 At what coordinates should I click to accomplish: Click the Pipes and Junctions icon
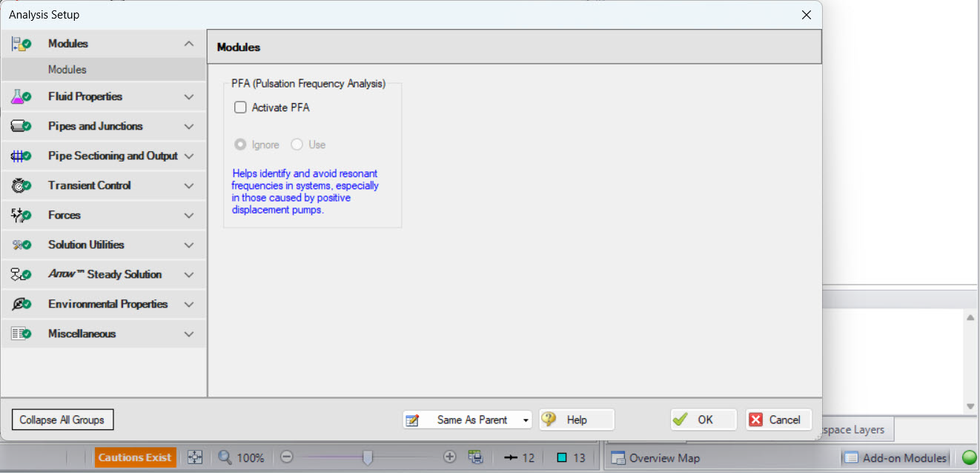[21, 126]
